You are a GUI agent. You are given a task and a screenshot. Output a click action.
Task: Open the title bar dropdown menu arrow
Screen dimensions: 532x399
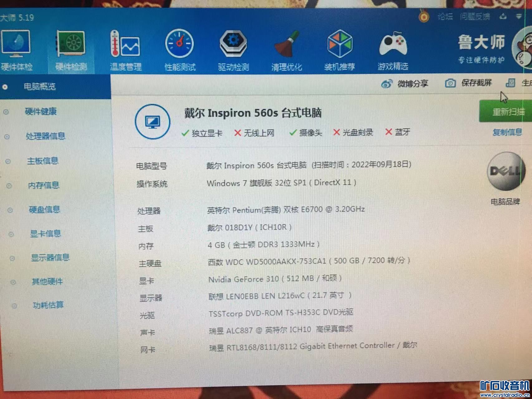(519, 16)
